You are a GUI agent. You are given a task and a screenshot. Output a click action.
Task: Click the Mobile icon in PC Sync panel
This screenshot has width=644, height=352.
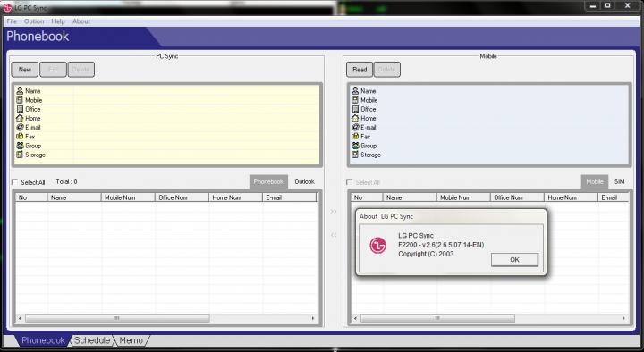pos(20,100)
